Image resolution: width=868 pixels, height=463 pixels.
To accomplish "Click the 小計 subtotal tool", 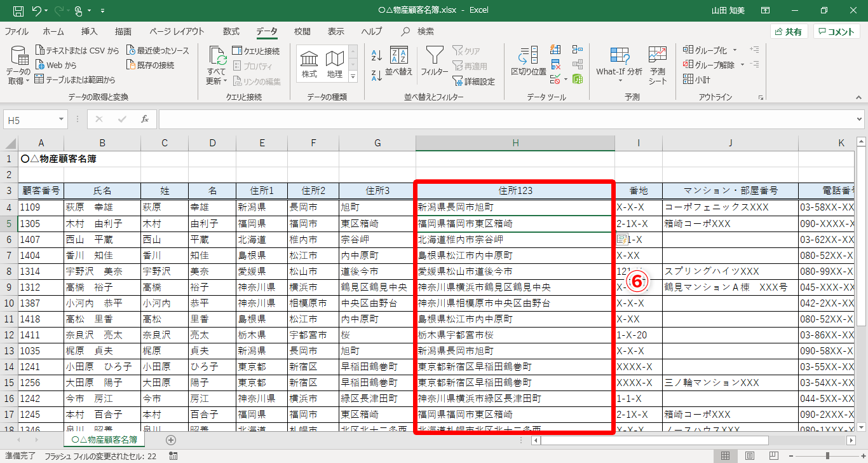I will 697,79.
